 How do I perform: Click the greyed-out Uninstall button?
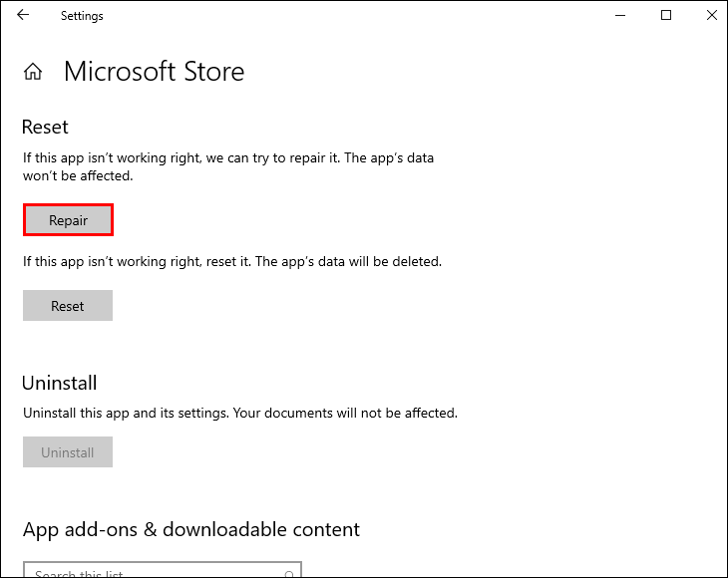68,452
